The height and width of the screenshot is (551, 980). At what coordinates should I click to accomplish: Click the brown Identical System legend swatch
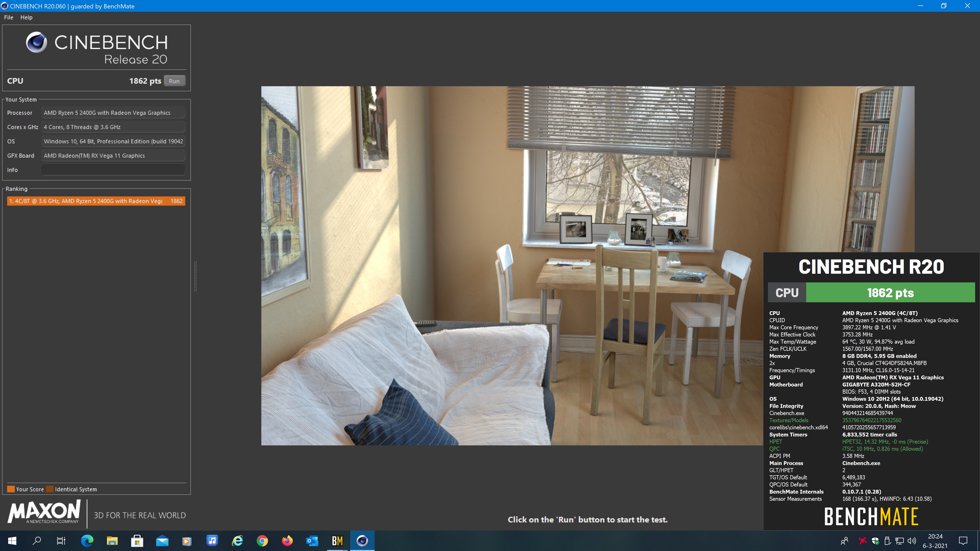coord(50,489)
